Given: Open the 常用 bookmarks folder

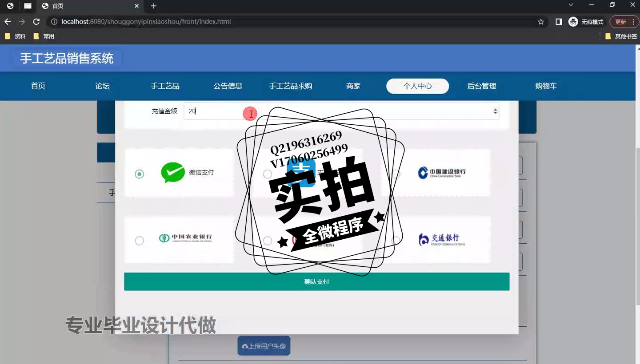Looking at the screenshot, I should point(44,36).
